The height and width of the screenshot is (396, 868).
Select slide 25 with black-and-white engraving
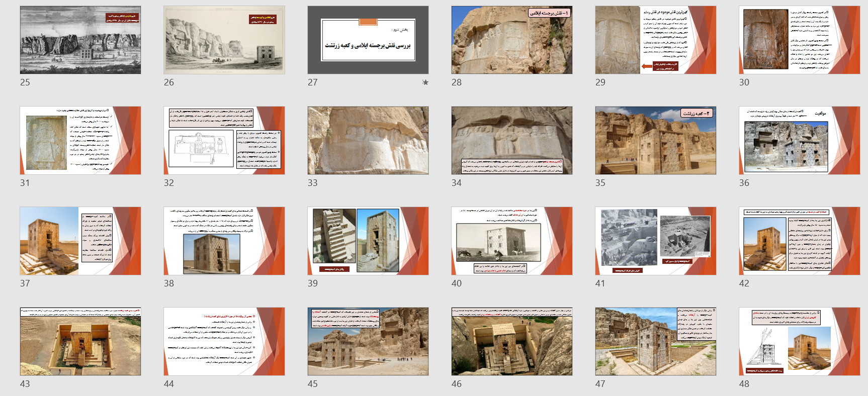click(x=80, y=40)
